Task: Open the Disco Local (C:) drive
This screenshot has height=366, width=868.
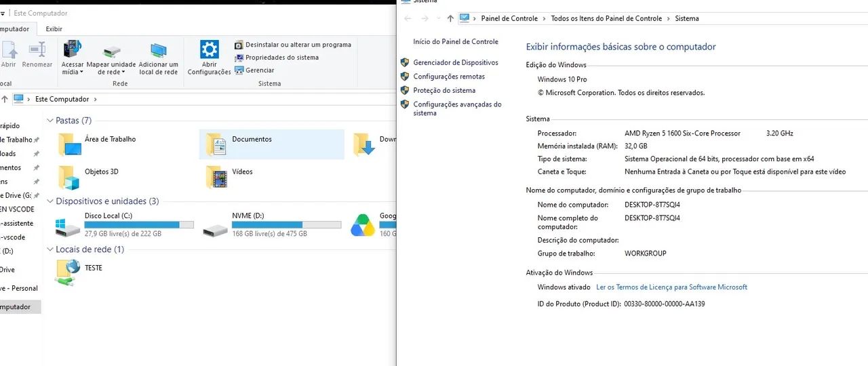Action: coord(123,225)
